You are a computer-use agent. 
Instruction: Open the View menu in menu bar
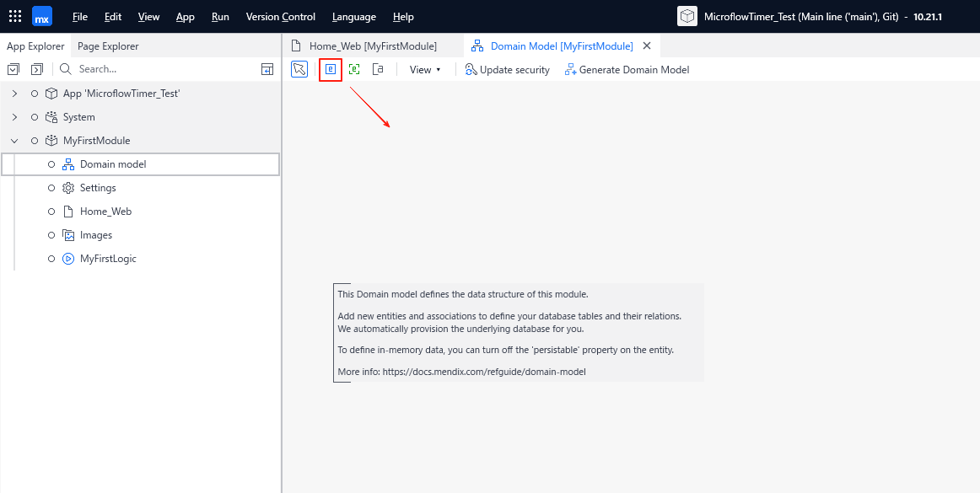pos(148,17)
